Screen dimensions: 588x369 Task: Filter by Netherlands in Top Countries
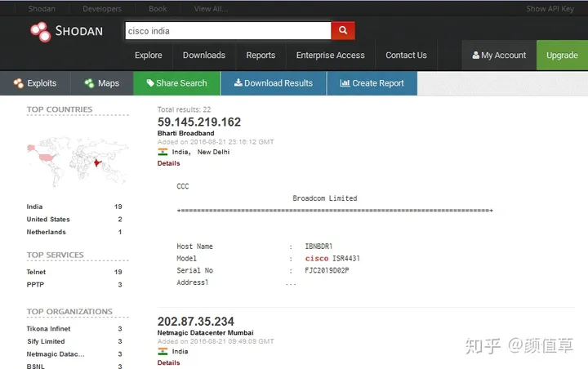(x=46, y=232)
